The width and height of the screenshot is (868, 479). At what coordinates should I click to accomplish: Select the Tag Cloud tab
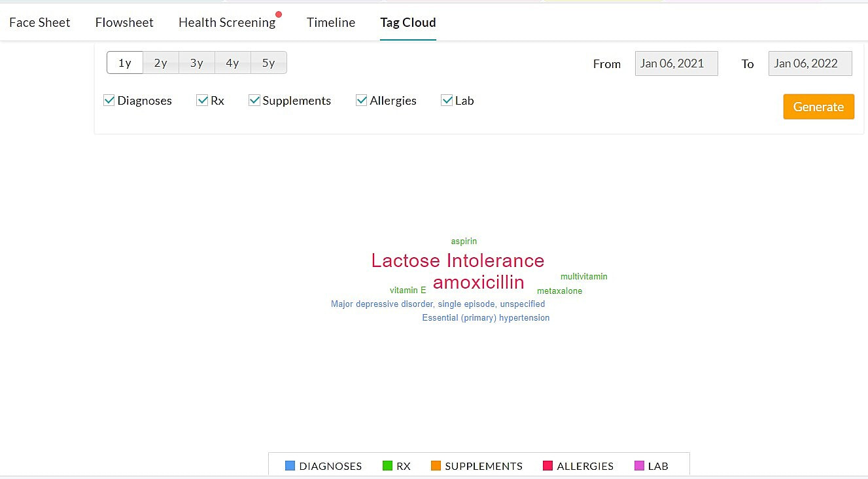408,22
